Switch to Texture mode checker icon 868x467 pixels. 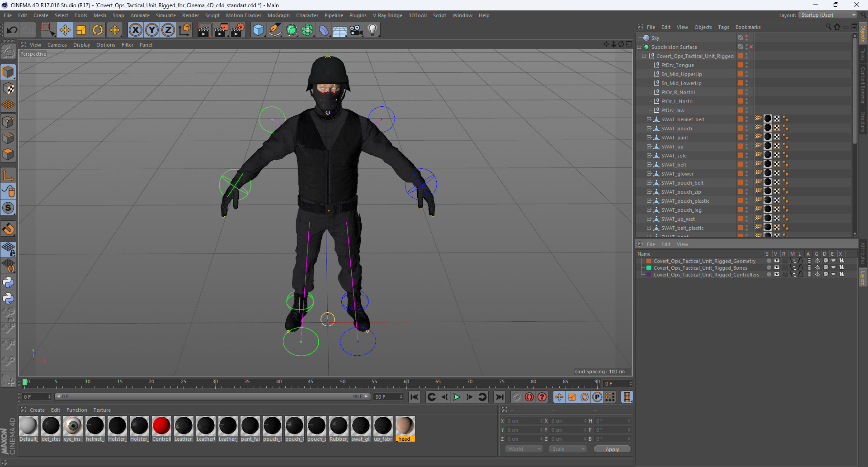click(8, 89)
